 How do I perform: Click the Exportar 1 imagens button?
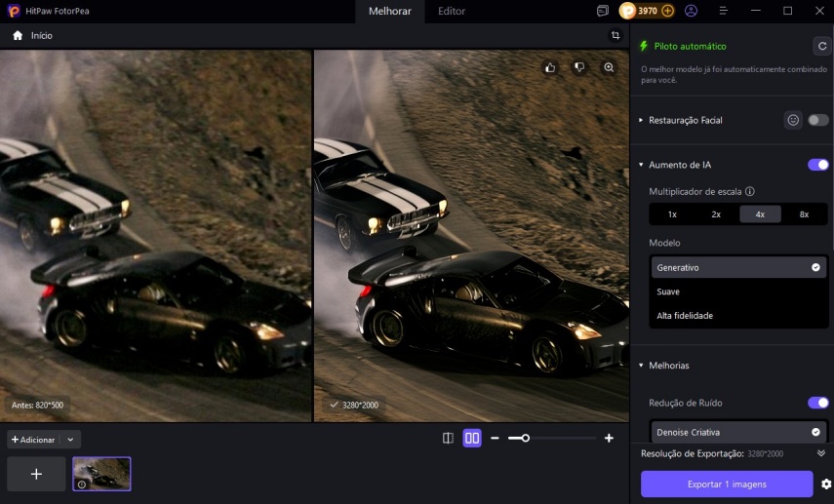click(726, 485)
